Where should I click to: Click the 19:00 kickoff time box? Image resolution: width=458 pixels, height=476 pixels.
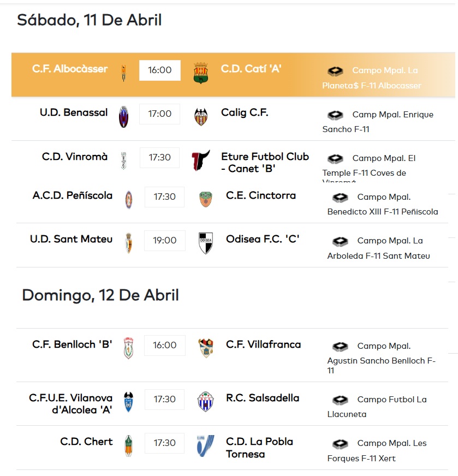(x=165, y=241)
